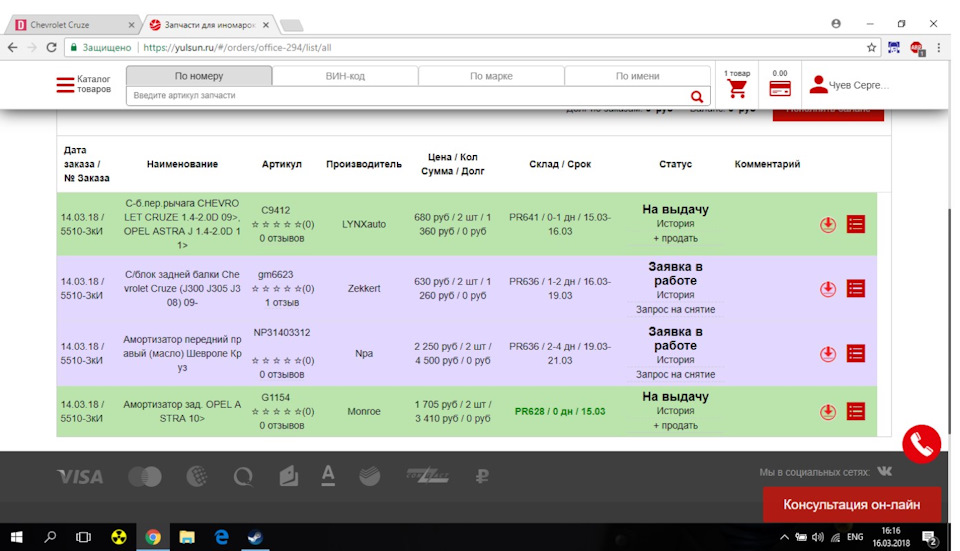The image size is (960, 551).
Task: Click the Zekkert manufacturer cell
Action: coord(364,288)
